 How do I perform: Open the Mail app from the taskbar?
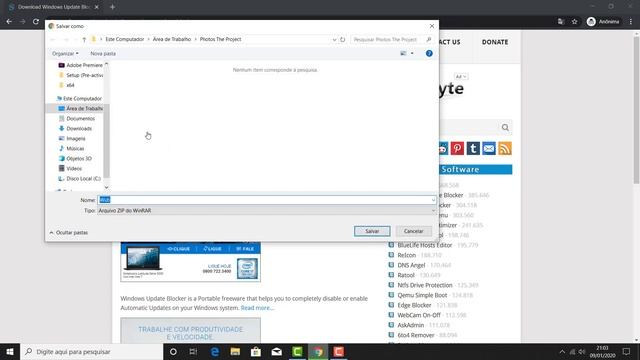[x=276, y=351]
